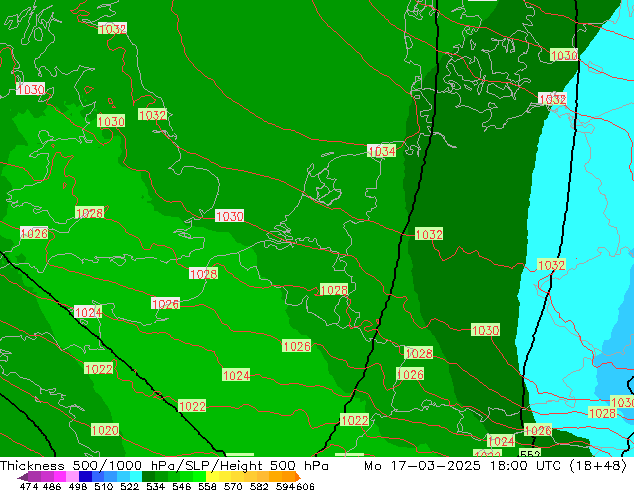The image size is (634, 490).
Task: Click the legend value 570
Action: point(233,486)
